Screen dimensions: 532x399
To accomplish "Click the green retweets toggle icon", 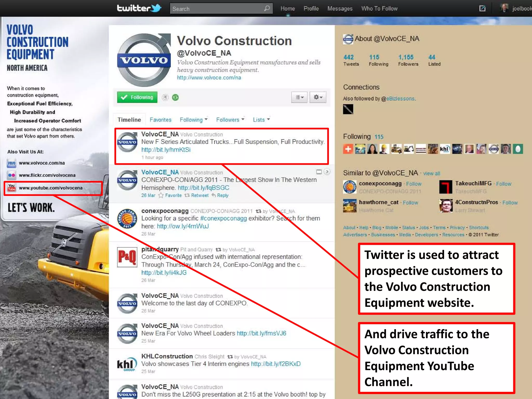I will click(176, 97).
